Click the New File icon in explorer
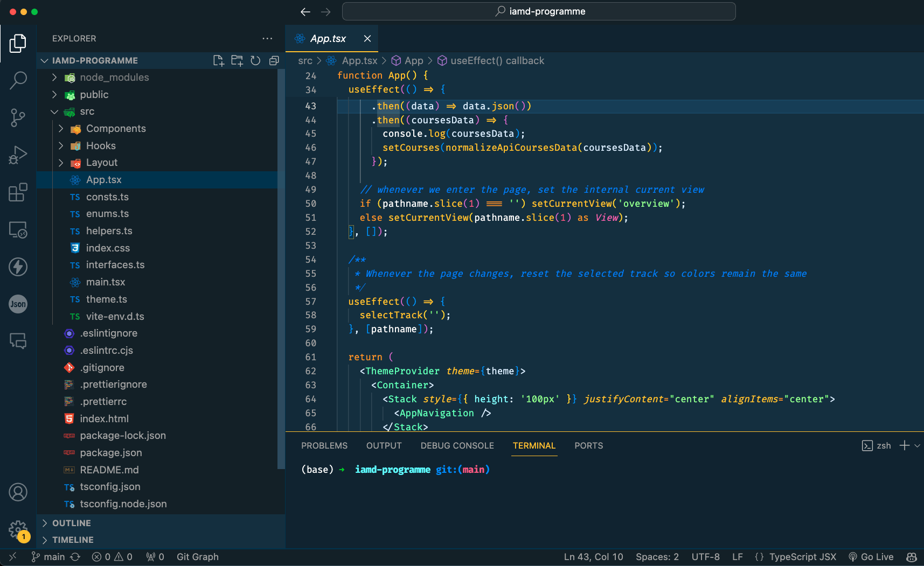The image size is (924, 566). coord(218,61)
